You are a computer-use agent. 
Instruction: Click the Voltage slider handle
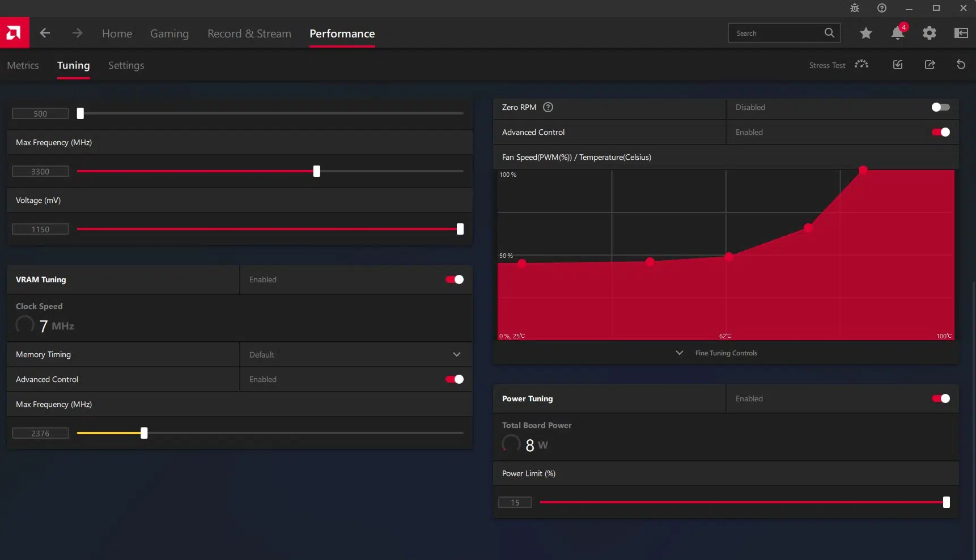[x=460, y=229]
